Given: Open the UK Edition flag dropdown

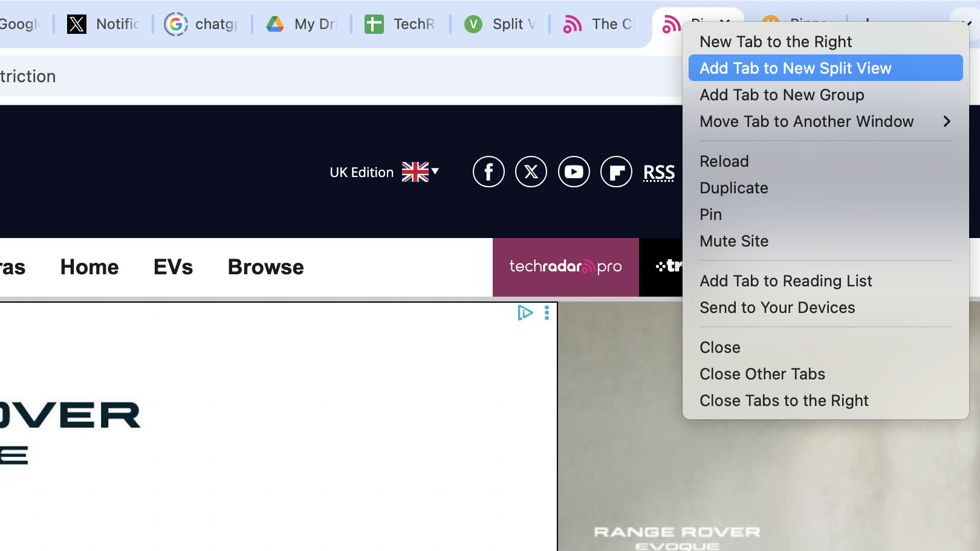Looking at the screenshot, I should pos(420,172).
